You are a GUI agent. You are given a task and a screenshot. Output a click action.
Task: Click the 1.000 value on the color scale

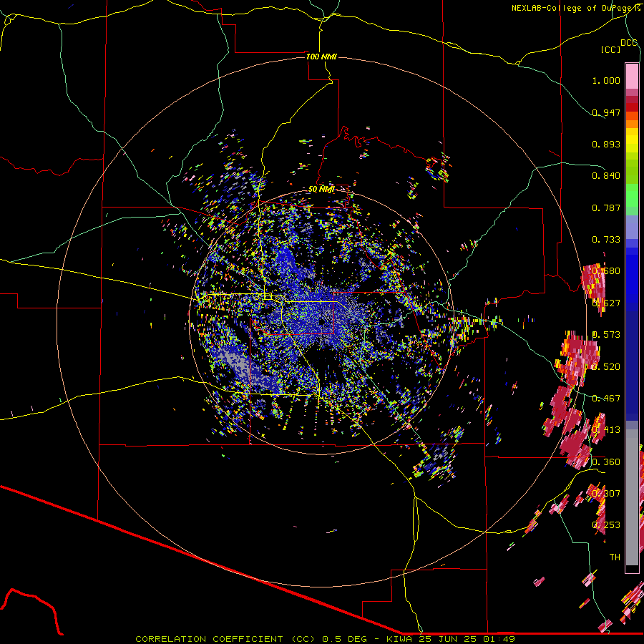pyautogui.click(x=606, y=80)
